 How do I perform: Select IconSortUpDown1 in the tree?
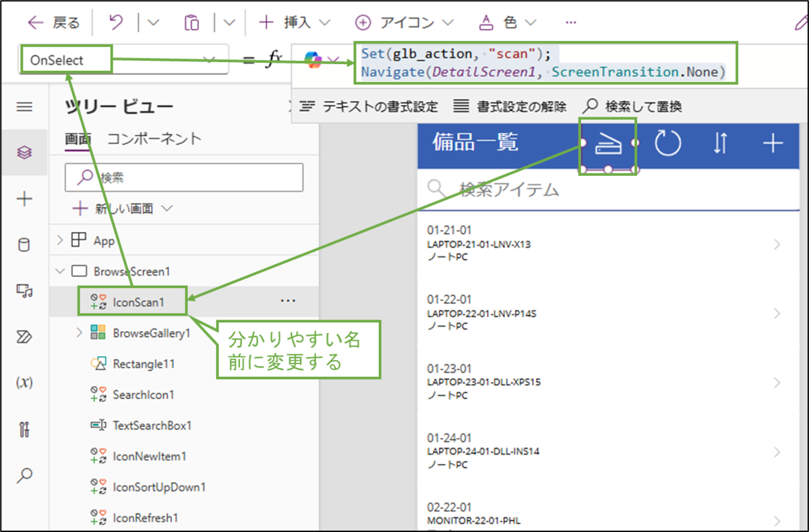pyautogui.click(x=159, y=487)
